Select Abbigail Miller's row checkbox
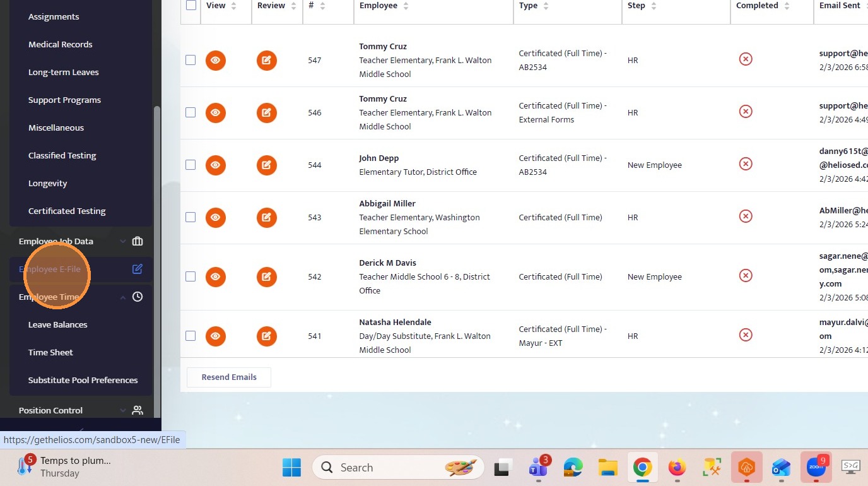 click(191, 217)
